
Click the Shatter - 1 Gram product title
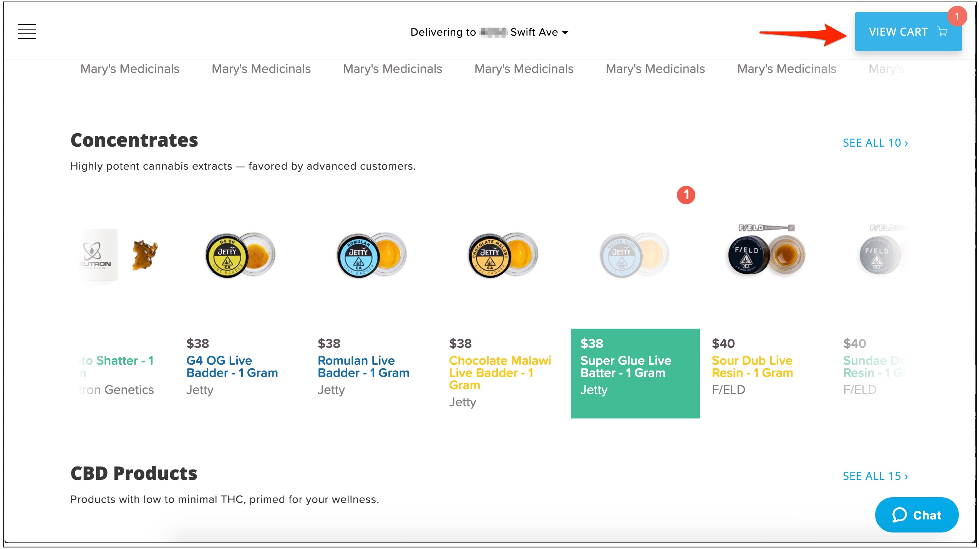tap(116, 367)
